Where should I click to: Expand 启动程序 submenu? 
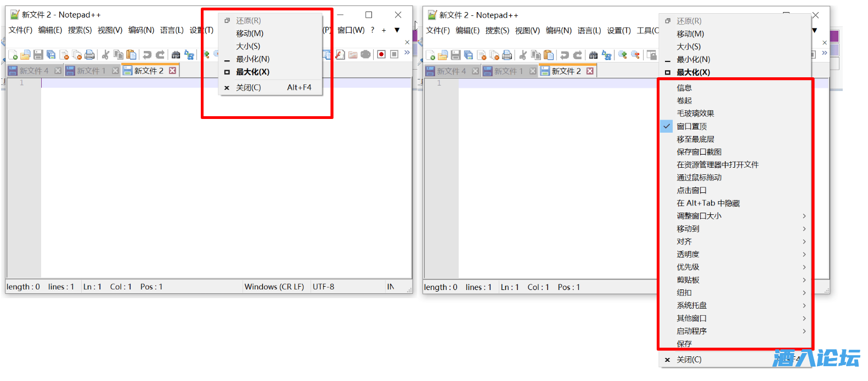(735, 331)
